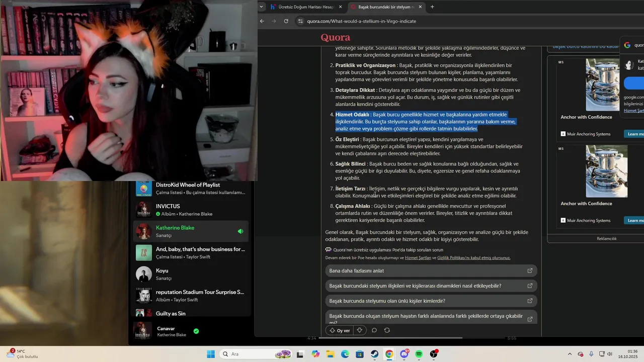Open weather widget showing 14°C
The image size is (644, 362).
23,354
